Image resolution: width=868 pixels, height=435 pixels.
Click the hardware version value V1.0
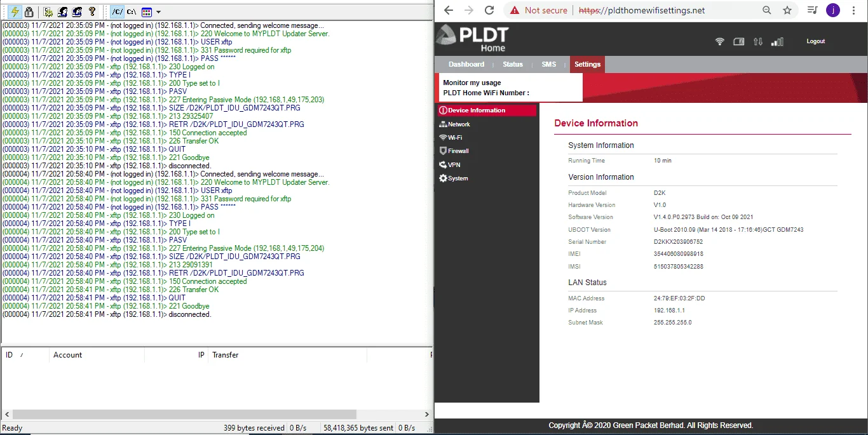[x=660, y=205]
